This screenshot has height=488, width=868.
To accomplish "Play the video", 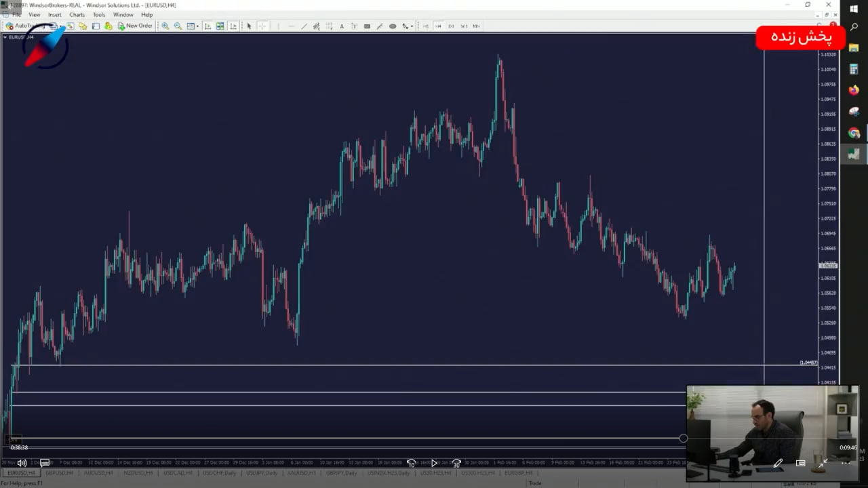I will click(434, 463).
